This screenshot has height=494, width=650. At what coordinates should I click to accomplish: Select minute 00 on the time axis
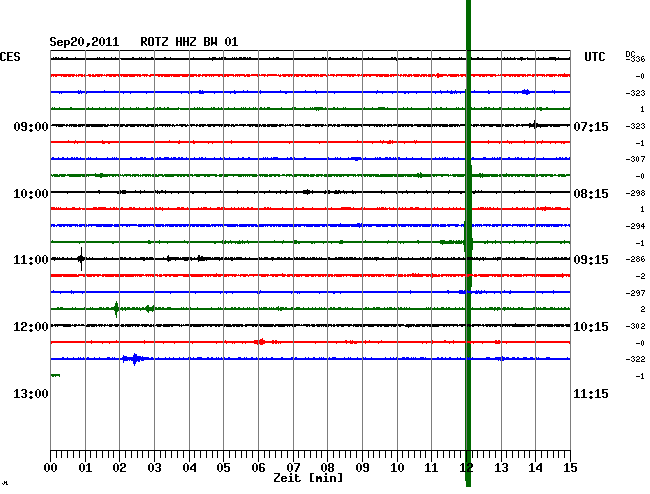(51, 468)
